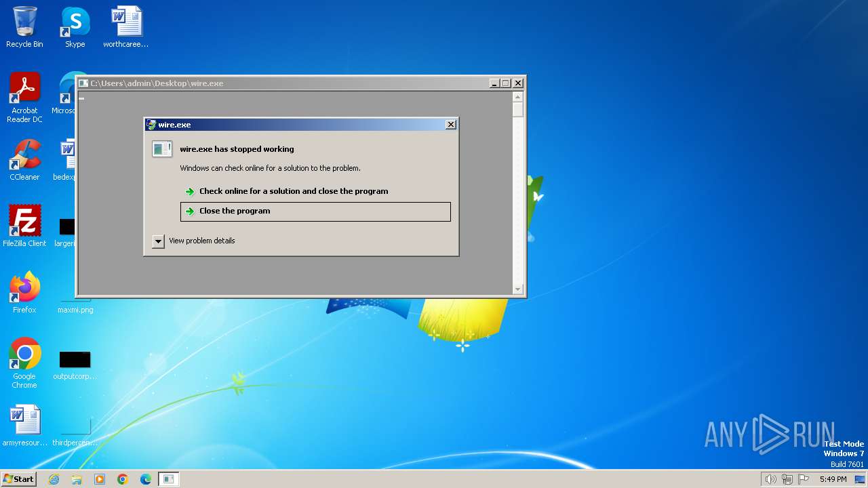
Task: Launch the Google Chrome desktop shortcut
Action: pyautogui.click(x=24, y=363)
